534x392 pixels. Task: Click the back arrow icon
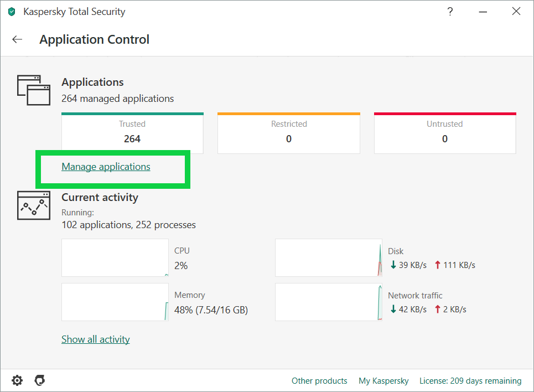click(x=17, y=39)
